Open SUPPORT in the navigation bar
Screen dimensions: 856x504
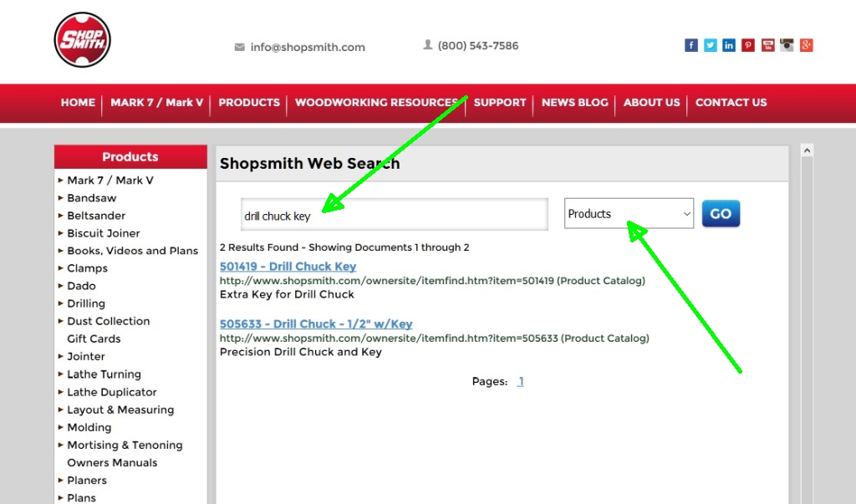coord(500,103)
